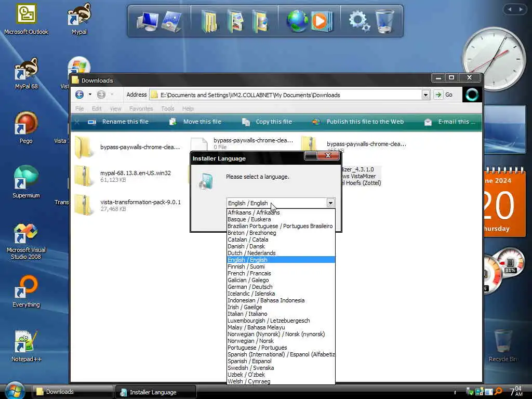This screenshot has width=532, height=399.
Task: Select highlighted English / English option
Action: [x=281, y=260]
